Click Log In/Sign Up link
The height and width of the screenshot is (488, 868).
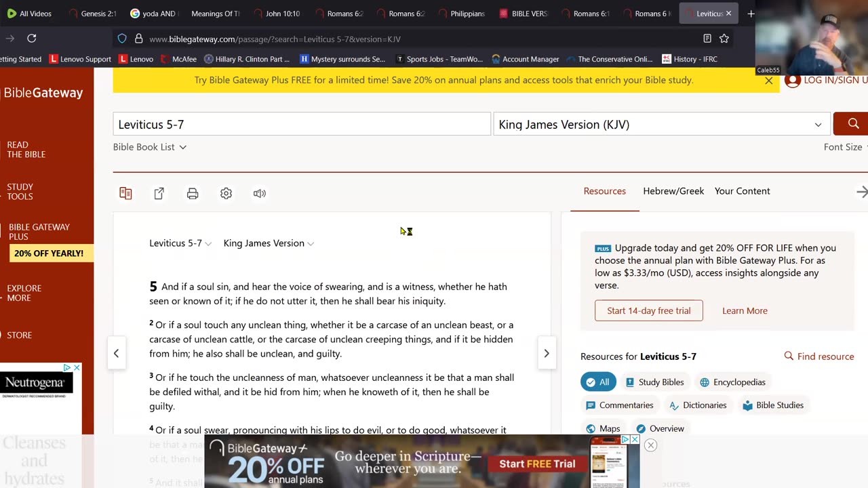coord(835,80)
